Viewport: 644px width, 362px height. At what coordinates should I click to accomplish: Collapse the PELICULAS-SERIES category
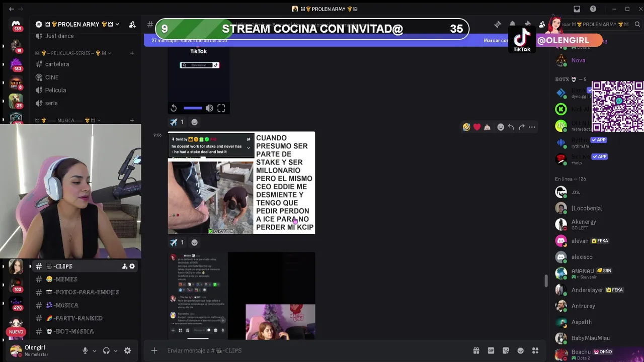point(73,53)
